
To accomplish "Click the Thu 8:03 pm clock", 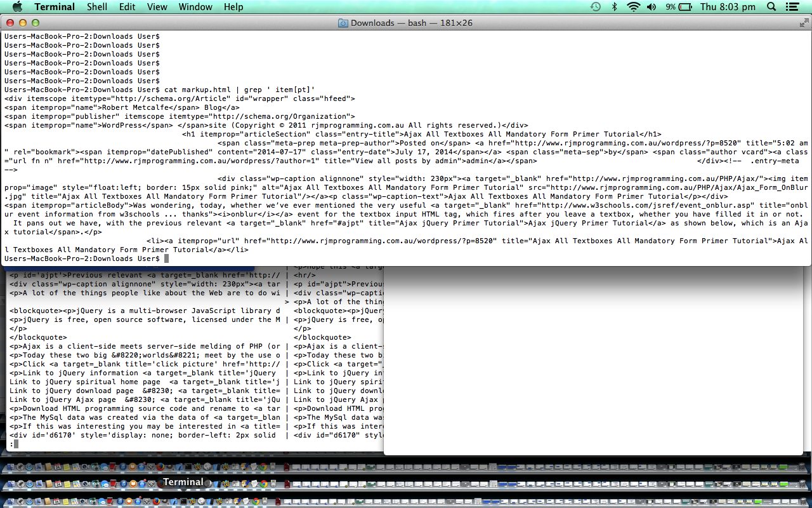I will pyautogui.click(x=728, y=7).
